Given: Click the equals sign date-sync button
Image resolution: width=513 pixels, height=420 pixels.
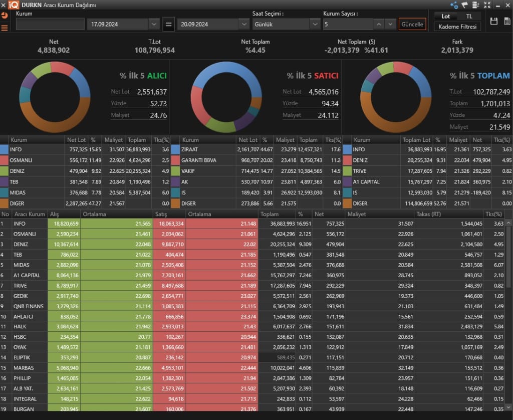Looking at the screenshot, I should pyautogui.click(x=168, y=24).
